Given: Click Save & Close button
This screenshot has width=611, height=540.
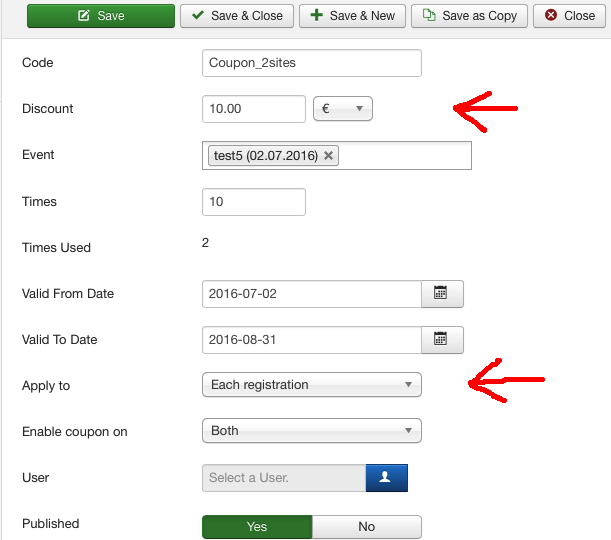Looking at the screenshot, I should point(237,16).
